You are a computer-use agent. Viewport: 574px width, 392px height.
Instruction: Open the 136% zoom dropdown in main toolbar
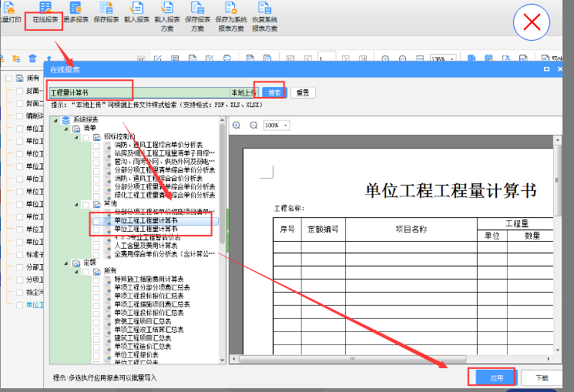(x=451, y=59)
